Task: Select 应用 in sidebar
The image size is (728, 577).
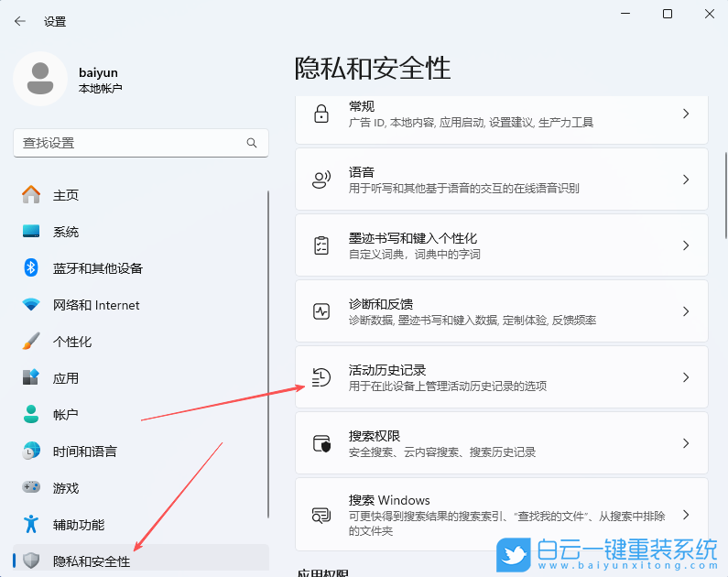Action: point(141,378)
